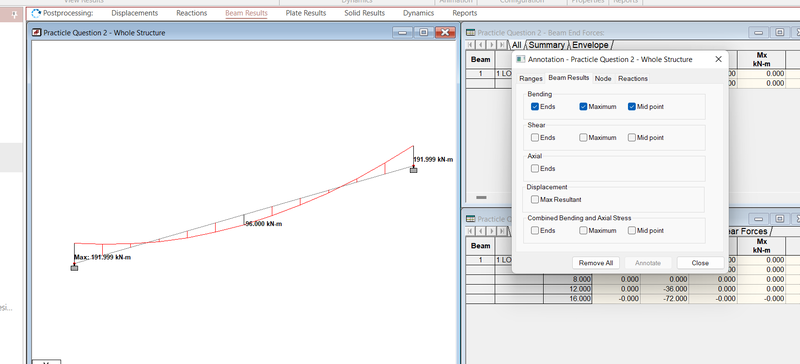Open Dynamics in Postprocessing bar
The image size is (800, 364).
[x=418, y=13]
